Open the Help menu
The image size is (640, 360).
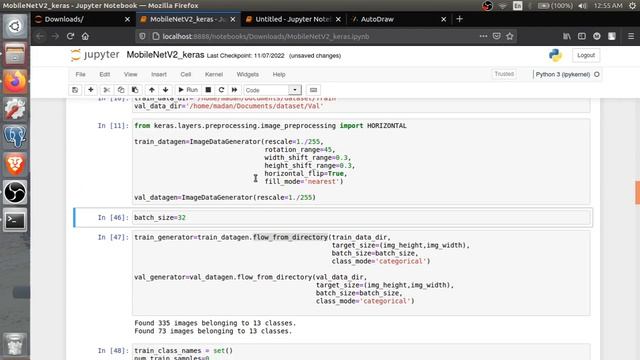click(279, 74)
